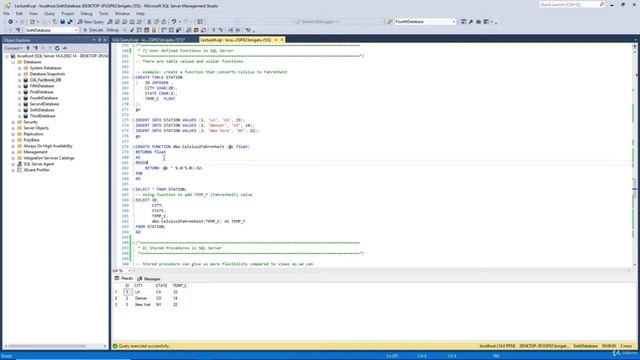Viewport: 640px width, 360px height.
Task: Select Always On High Availability folder
Action: pyautogui.click(x=47, y=146)
